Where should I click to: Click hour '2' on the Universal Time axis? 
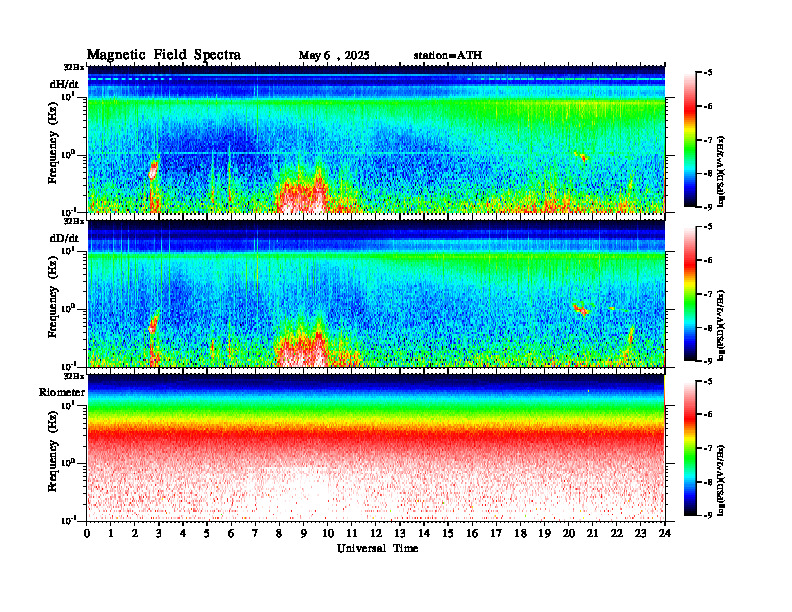click(x=135, y=534)
